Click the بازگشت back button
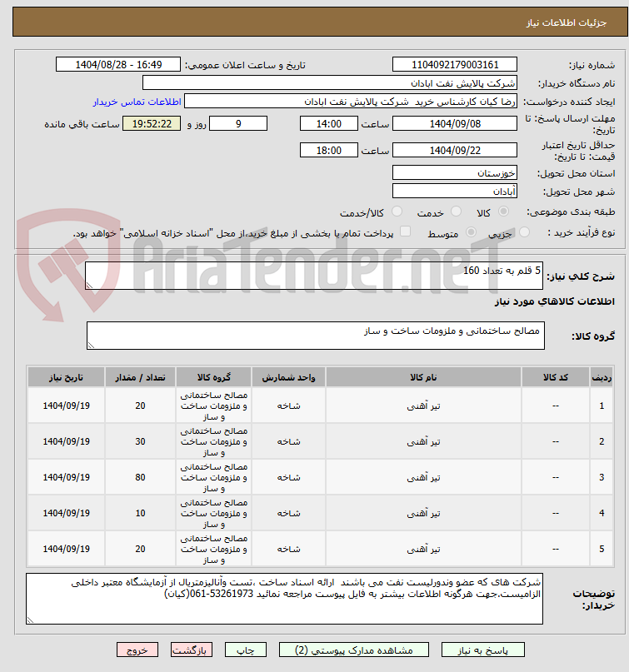The width and height of the screenshot is (629, 672). point(192,650)
